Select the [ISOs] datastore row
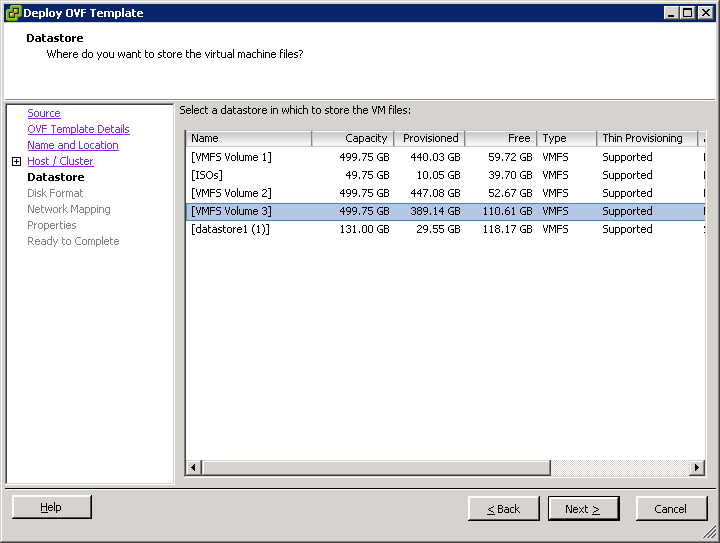Image resolution: width=720 pixels, height=543 pixels. point(445,175)
